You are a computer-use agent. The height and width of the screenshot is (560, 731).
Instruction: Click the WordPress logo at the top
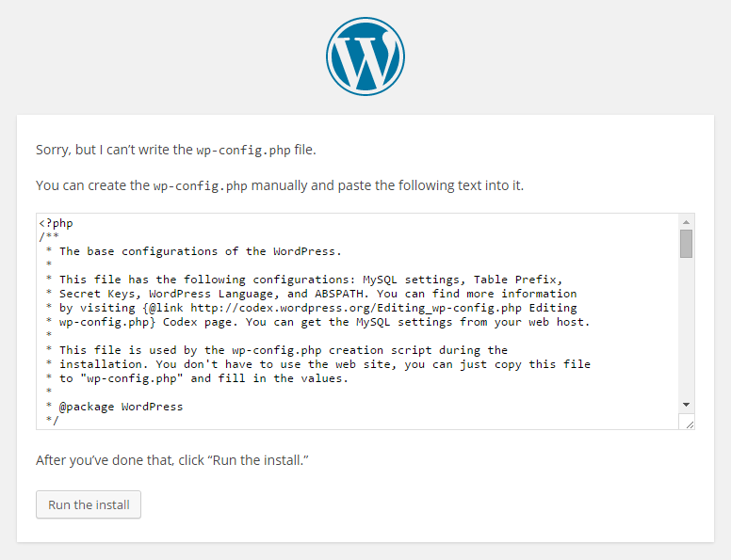coord(365,56)
